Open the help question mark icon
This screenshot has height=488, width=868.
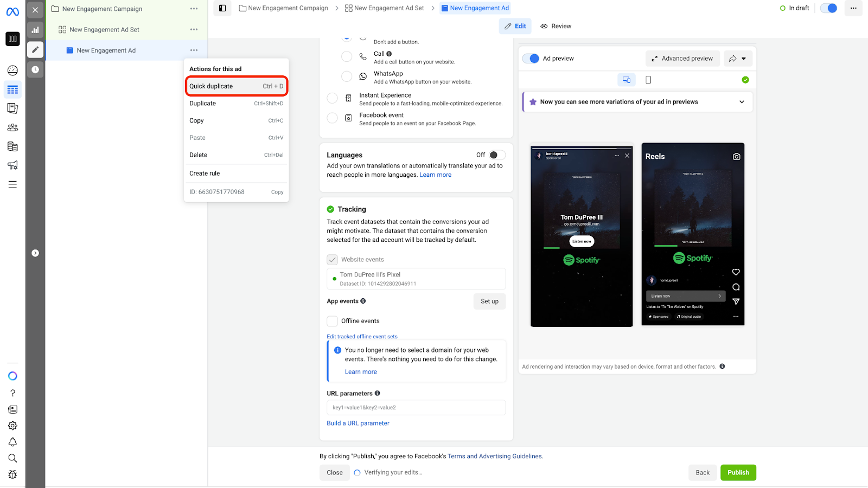coord(12,393)
